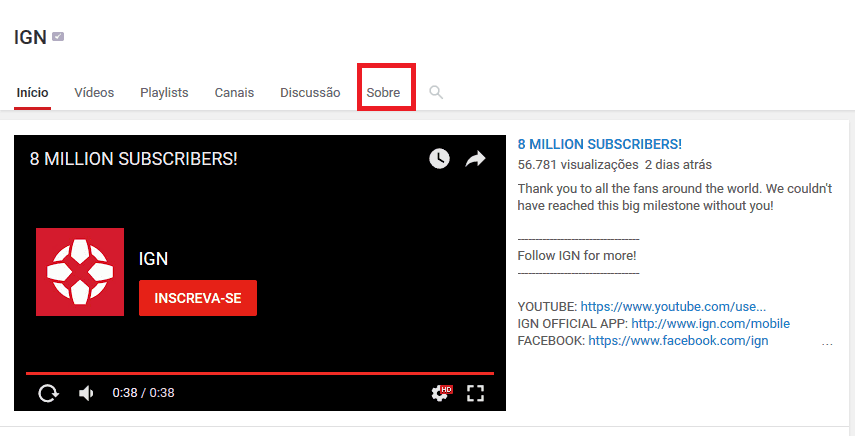Select the Sobre tab
Image resolution: width=855 pixels, height=436 pixels.
click(383, 93)
